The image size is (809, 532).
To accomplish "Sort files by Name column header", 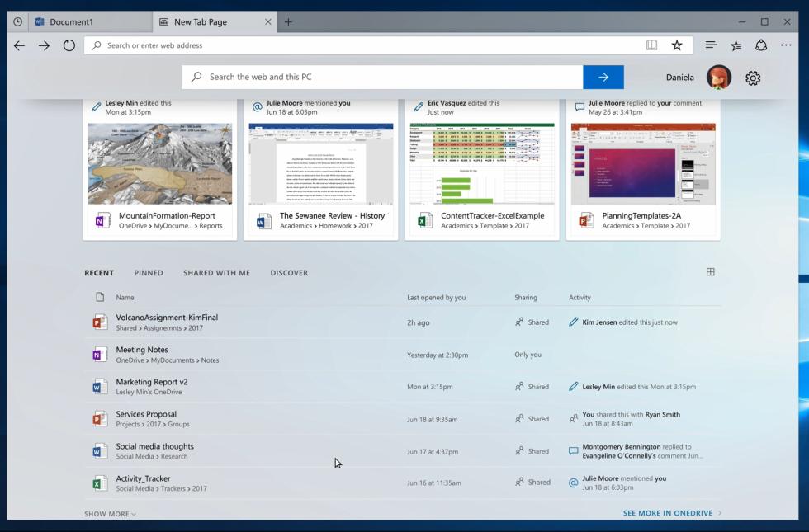I will [125, 297].
